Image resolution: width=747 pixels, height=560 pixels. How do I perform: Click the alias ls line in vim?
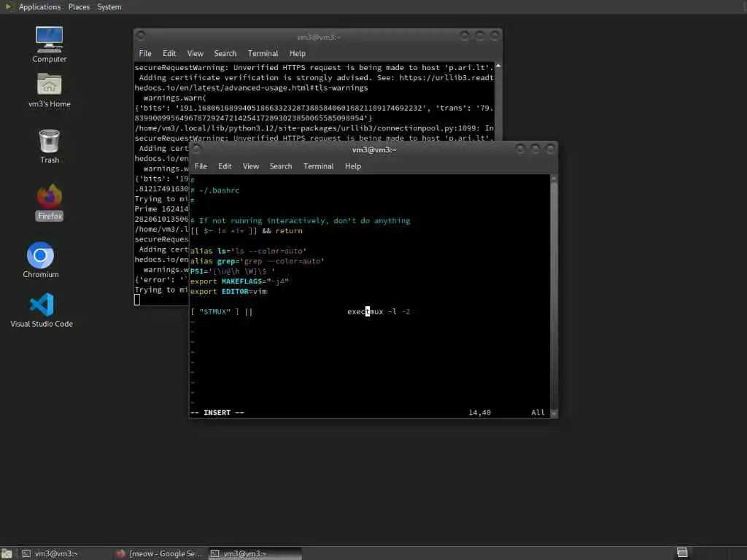click(248, 251)
